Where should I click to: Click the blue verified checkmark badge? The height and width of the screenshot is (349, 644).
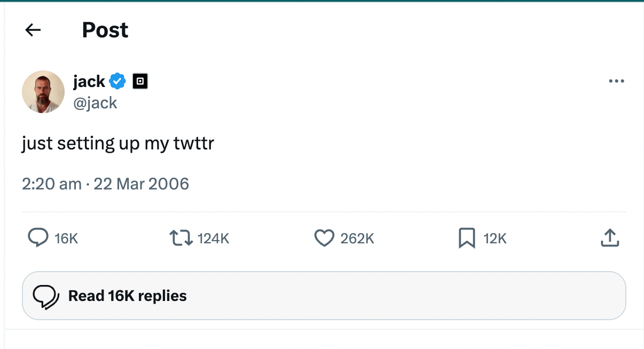tap(117, 82)
